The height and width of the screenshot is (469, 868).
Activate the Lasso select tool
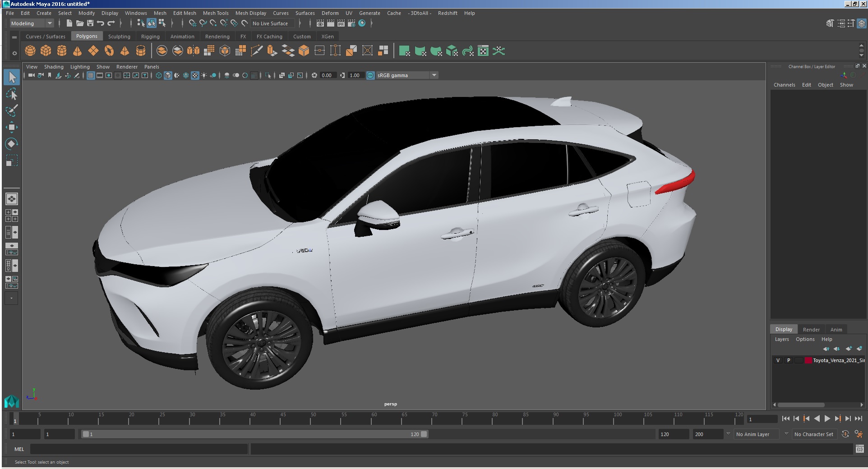pos(12,94)
